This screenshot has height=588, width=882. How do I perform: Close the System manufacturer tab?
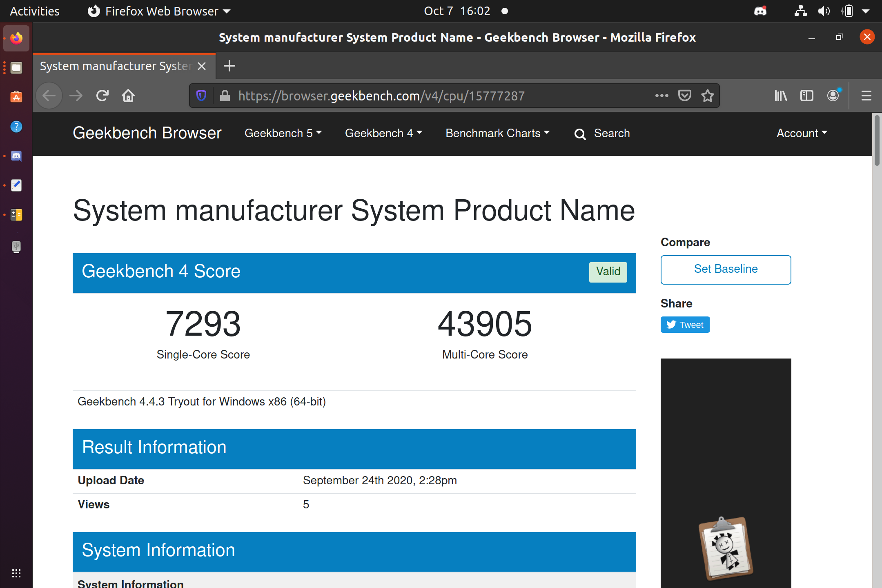point(202,66)
